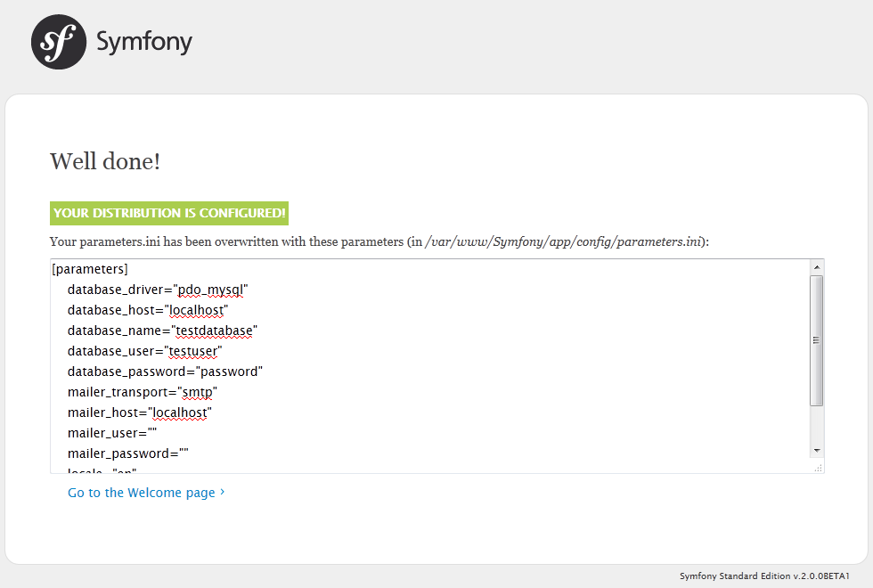Image resolution: width=873 pixels, height=588 pixels.
Task: Click the Well done! heading
Action: pos(105,161)
